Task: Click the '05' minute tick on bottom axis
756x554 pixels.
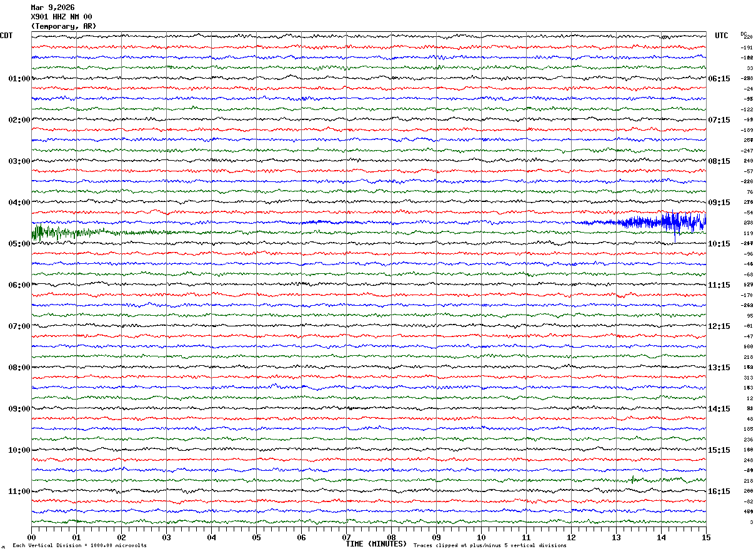Action: [256, 537]
